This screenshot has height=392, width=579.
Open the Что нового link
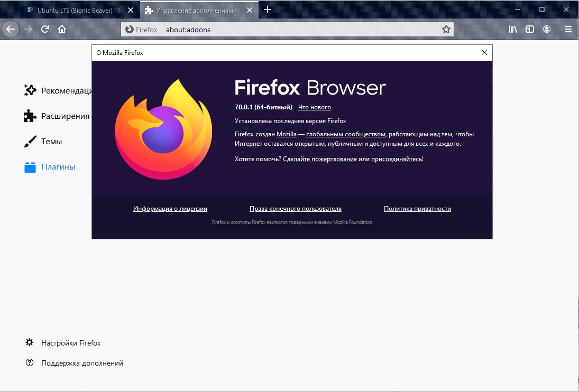pos(315,107)
